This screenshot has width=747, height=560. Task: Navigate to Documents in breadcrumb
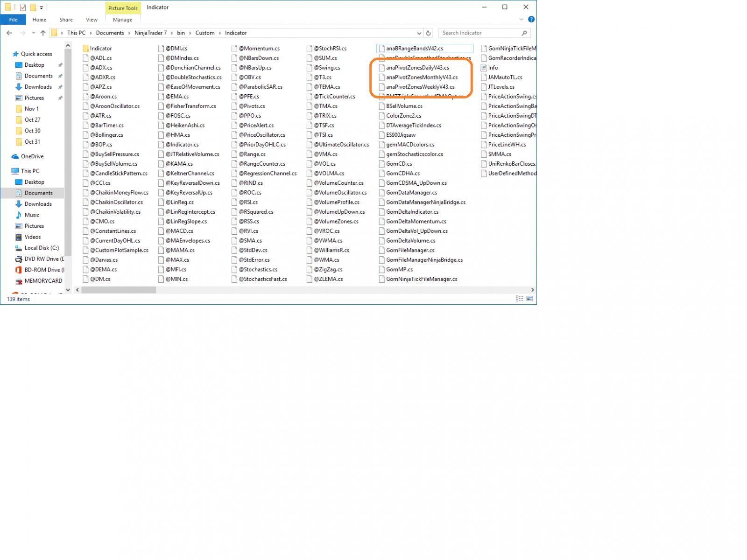coord(110,33)
